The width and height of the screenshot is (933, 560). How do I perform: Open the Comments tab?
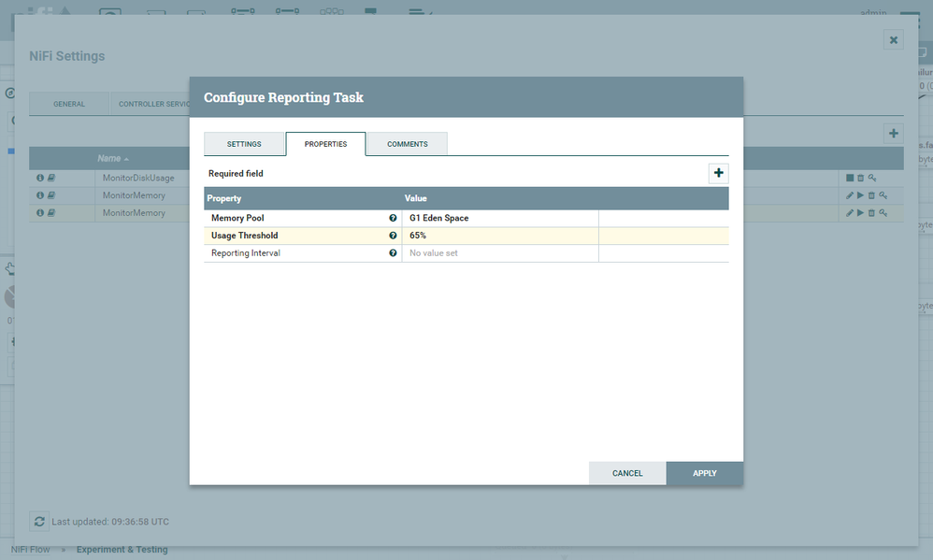(x=407, y=144)
